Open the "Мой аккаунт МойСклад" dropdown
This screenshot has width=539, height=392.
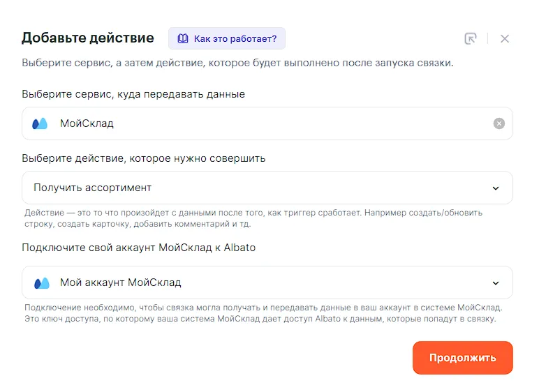pyautogui.click(x=265, y=282)
